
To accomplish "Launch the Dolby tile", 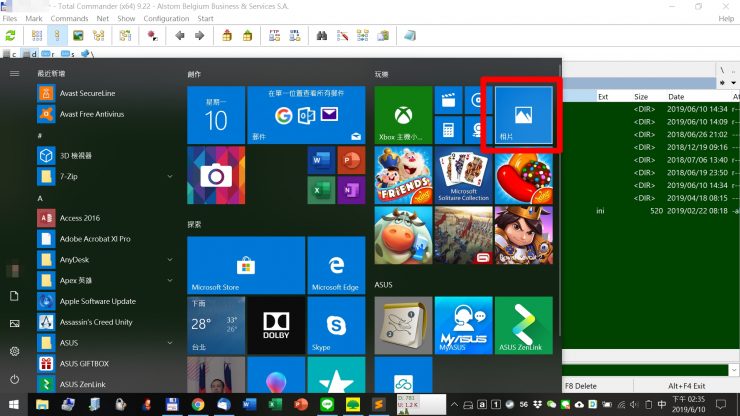I will click(276, 324).
